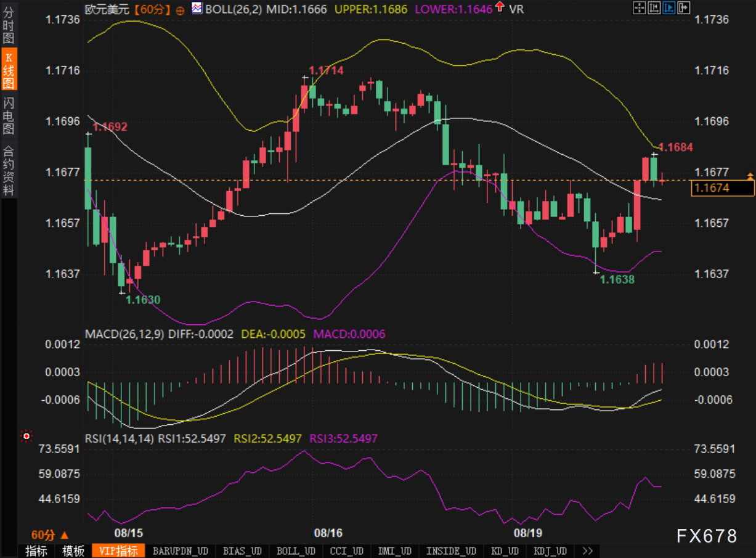756x558 pixels.
Task: Click the 1.1674 current price marker
Action: click(723, 188)
